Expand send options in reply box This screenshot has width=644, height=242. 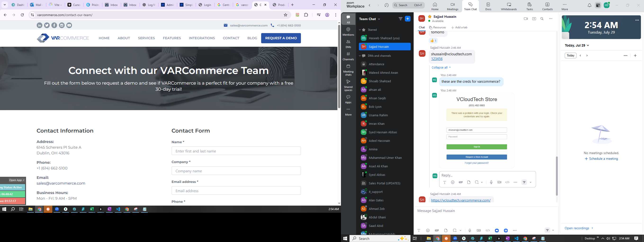(x=531, y=182)
